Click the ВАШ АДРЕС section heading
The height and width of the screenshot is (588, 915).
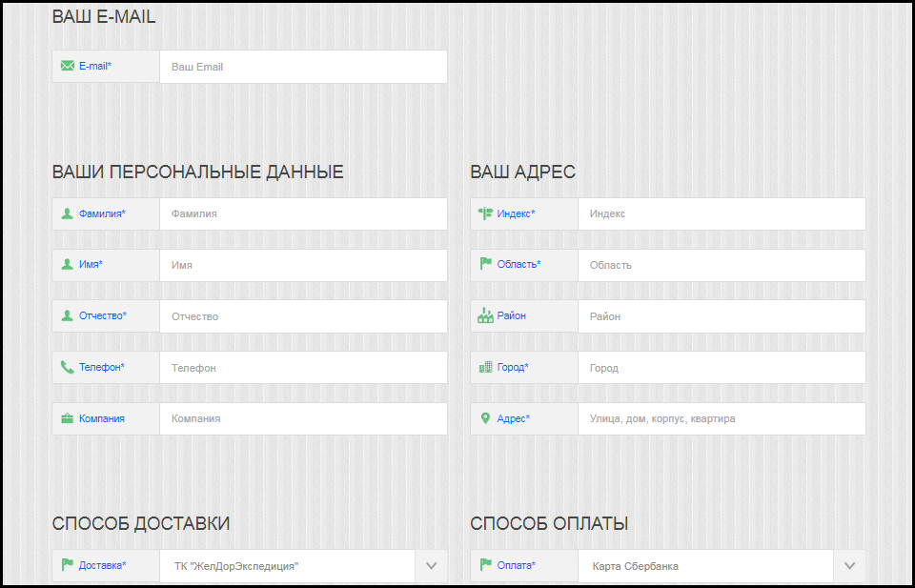pos(521,172)
